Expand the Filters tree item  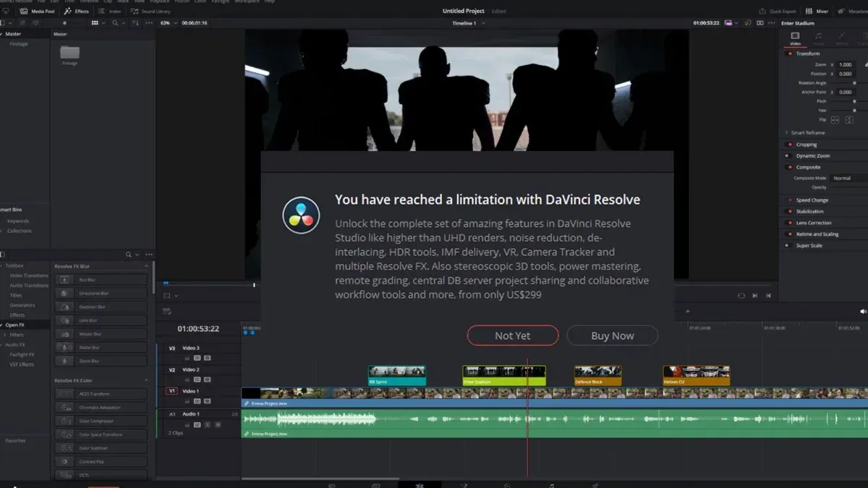point(5,335)
